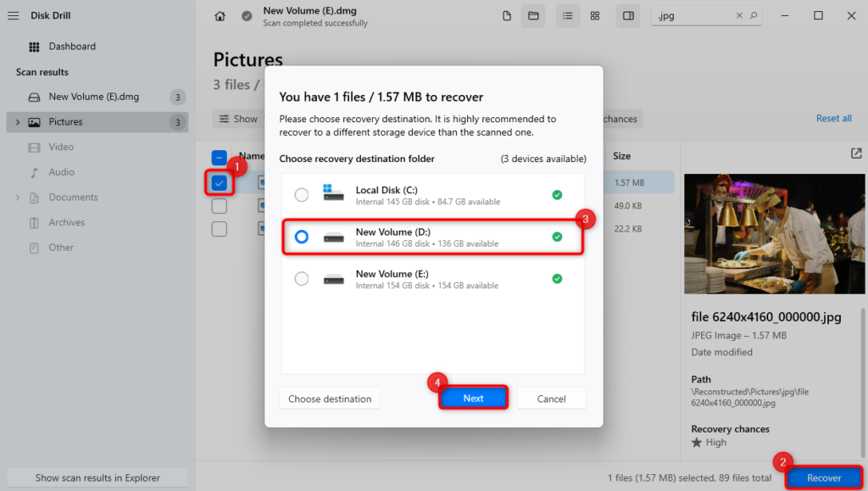Open a file with the new file icon
The height and width of the screenshot is (491, 868).
pyautogui.click(x=506, y=15)
